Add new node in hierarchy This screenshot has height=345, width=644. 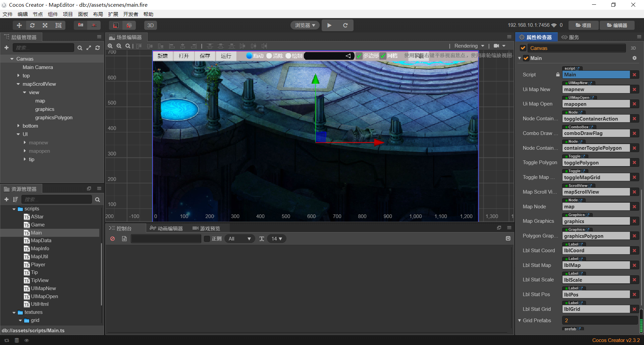click(6, 48)
